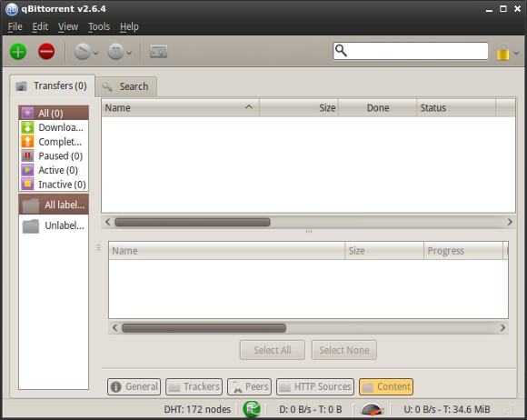This screenshot has width=527, height=420.
Task: Show the Trackers panel
Action: (194, 386)
